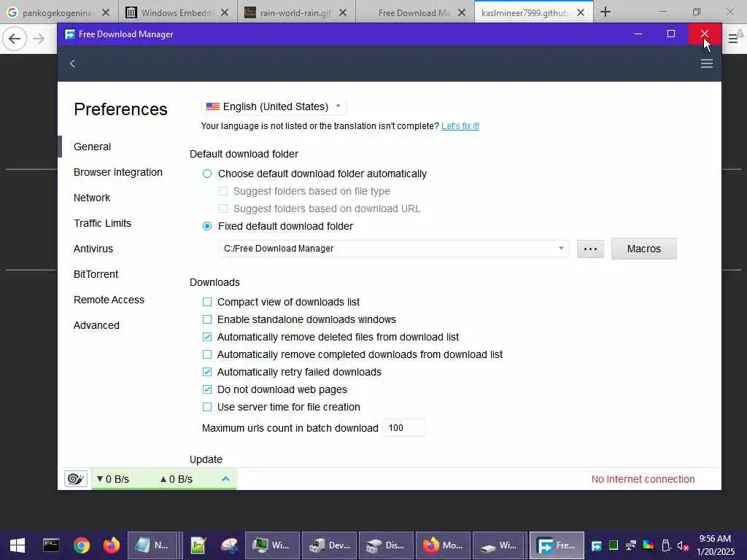This screenshot has width=747, height=560.
Task: Expand the C:/Free Download Manager folder dropdown
Action: pyautogui.click(x=561, y=248)
